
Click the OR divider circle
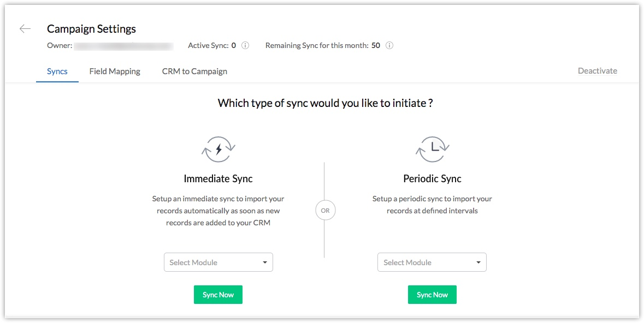pos(325,211)
